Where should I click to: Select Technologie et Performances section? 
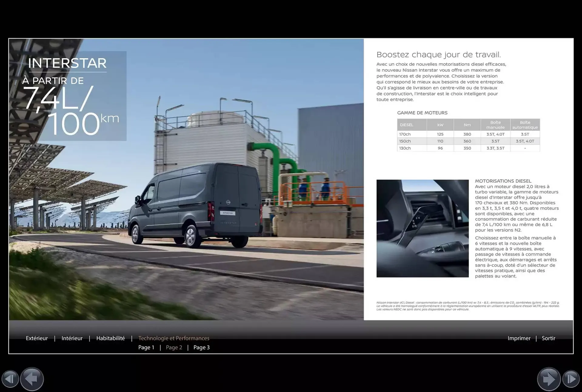click(174, 338)
